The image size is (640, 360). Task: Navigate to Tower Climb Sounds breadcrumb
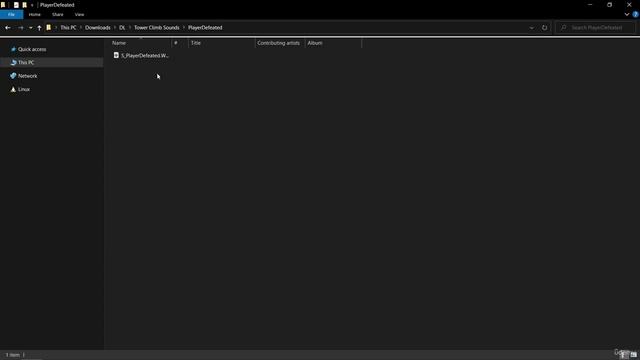tap(157, 27)
